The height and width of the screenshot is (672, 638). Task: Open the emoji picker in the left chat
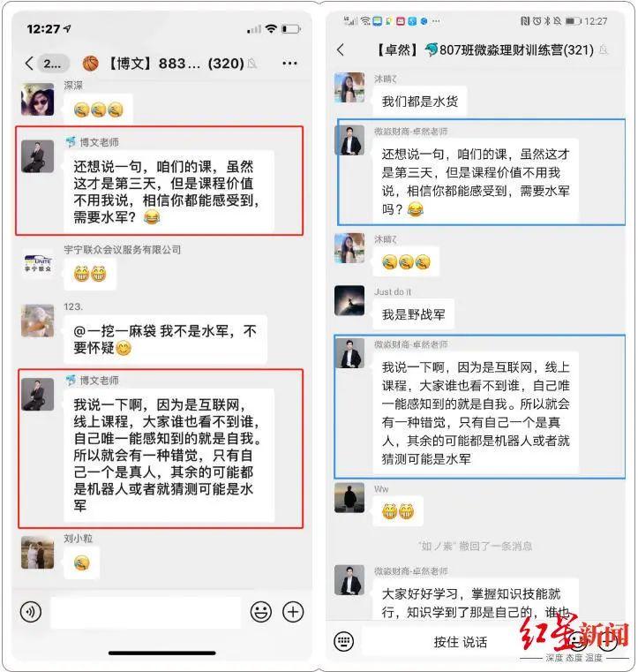[x=261, y=612]
